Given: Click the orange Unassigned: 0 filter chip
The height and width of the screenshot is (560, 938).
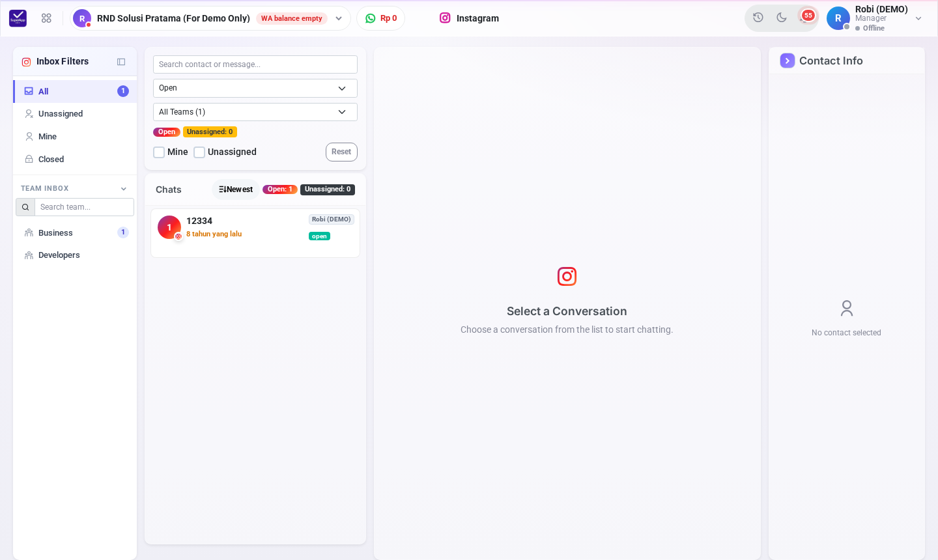Looking at the screenshot, I should (x=210, y=132).
